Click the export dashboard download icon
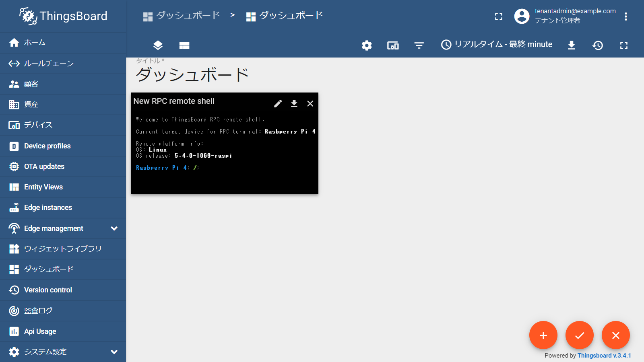The height and width of the screenshot is (362, 644). point(571,45)
